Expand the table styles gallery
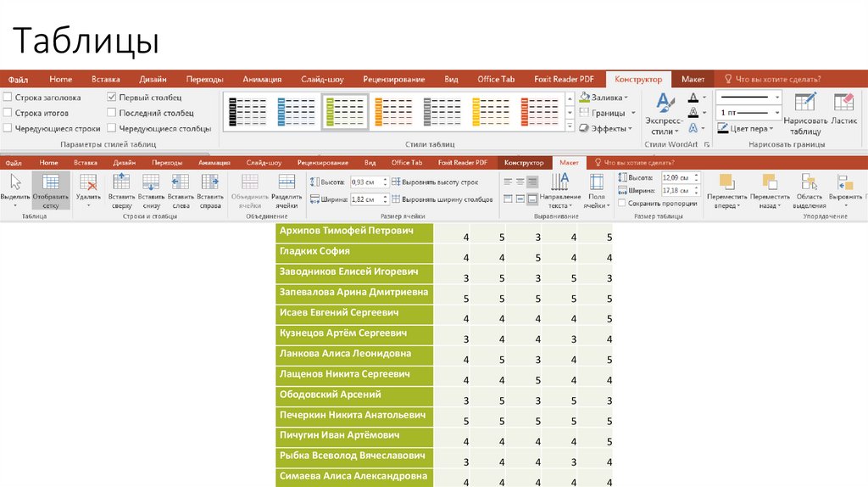868x487 pixels. (x=570, y=126)
